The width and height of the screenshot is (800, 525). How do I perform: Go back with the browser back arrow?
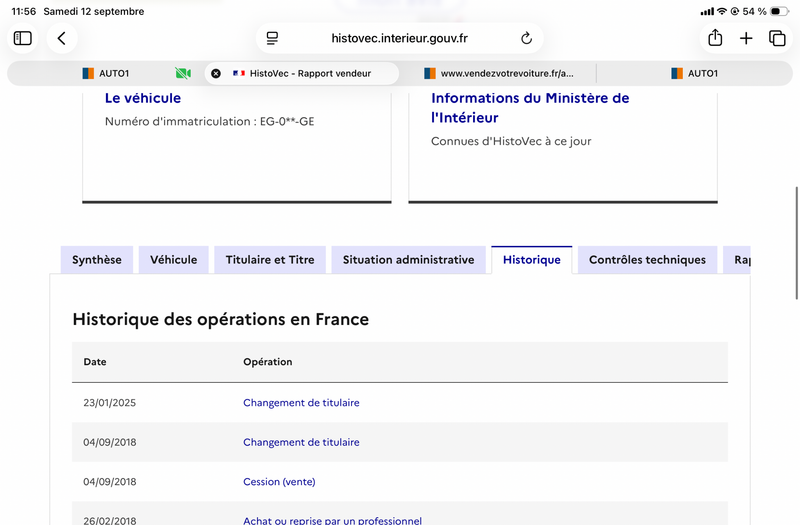[62, 38]
